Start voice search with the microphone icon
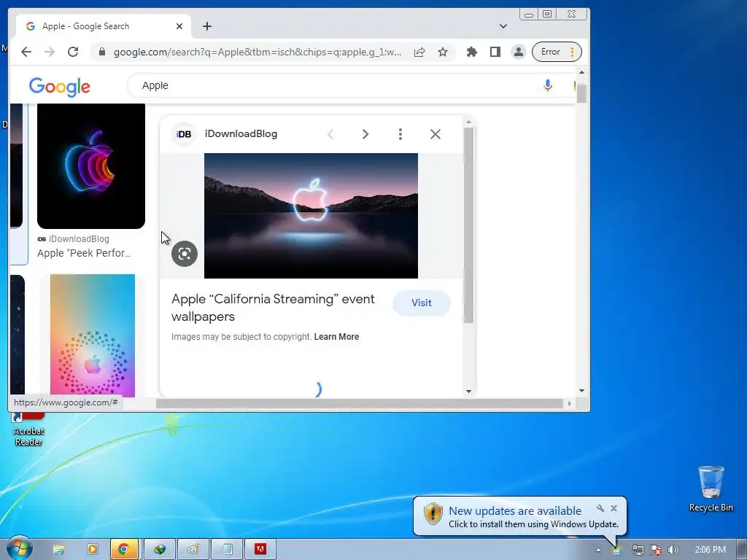This screenshot has height=560, width=747. pos(547,86)
